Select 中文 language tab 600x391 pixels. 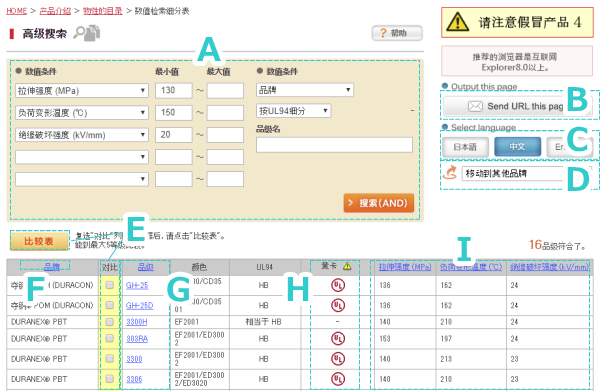pos(517,147)
